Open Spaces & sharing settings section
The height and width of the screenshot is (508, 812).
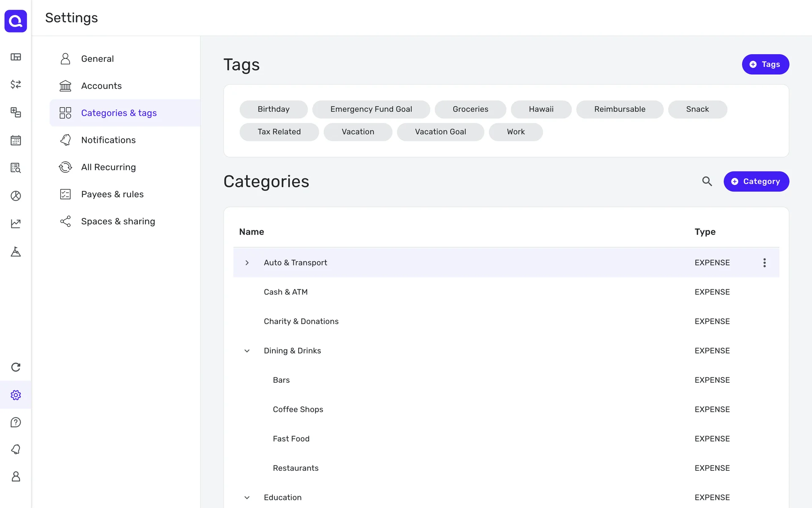coord(118,221)
